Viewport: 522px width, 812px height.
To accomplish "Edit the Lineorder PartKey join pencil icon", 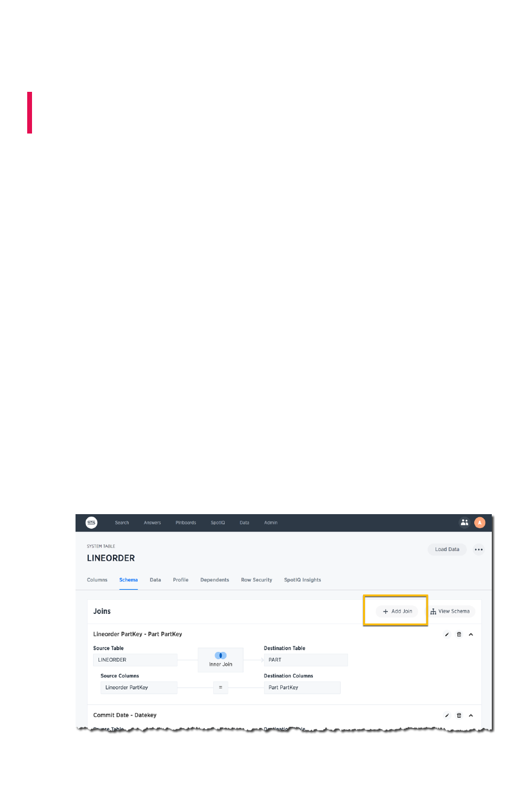I will point(447,634).
